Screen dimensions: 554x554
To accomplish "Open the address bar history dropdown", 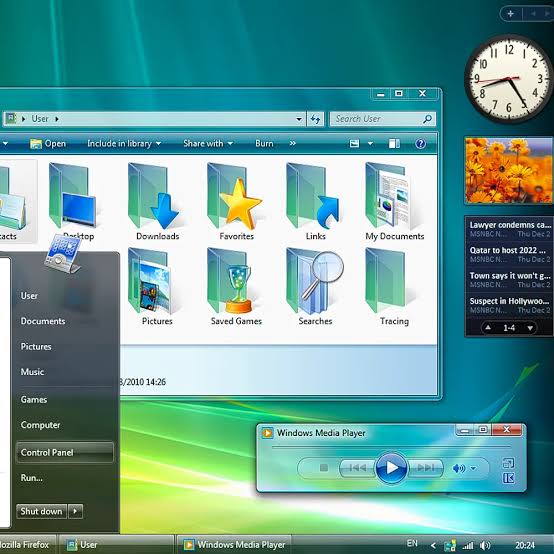I will (x=299, y=119).
